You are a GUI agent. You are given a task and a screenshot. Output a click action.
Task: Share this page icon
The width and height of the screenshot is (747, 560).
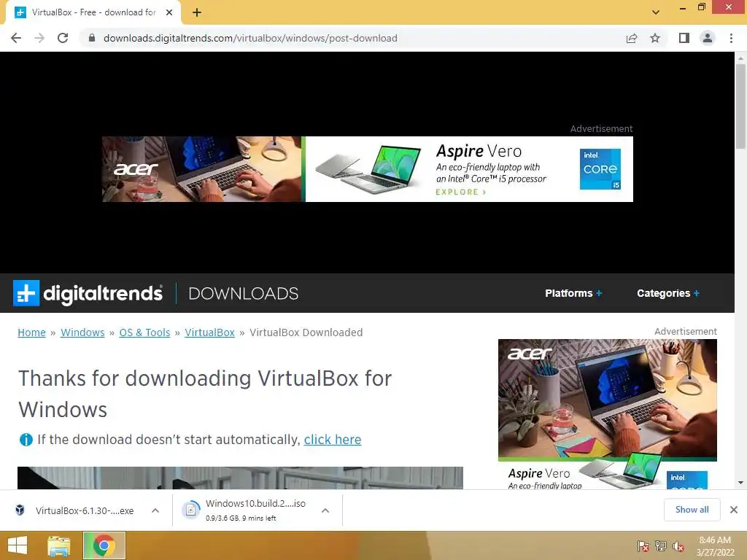(x=632, y=38)
